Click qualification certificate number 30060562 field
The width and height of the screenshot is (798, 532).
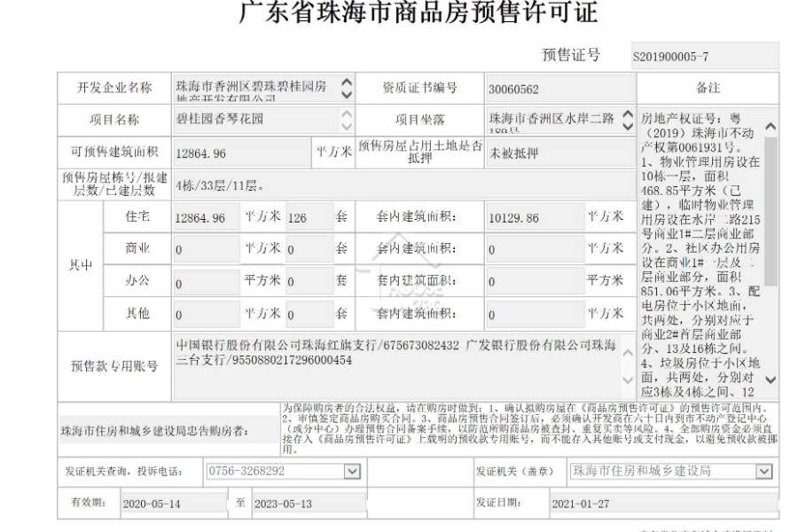tap(561, 89)
